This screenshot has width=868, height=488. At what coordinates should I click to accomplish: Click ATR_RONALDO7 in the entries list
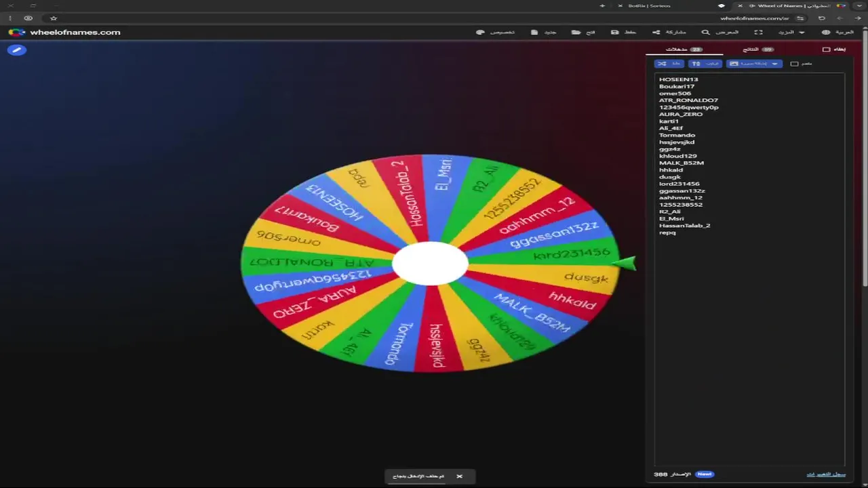click(688, 100)
